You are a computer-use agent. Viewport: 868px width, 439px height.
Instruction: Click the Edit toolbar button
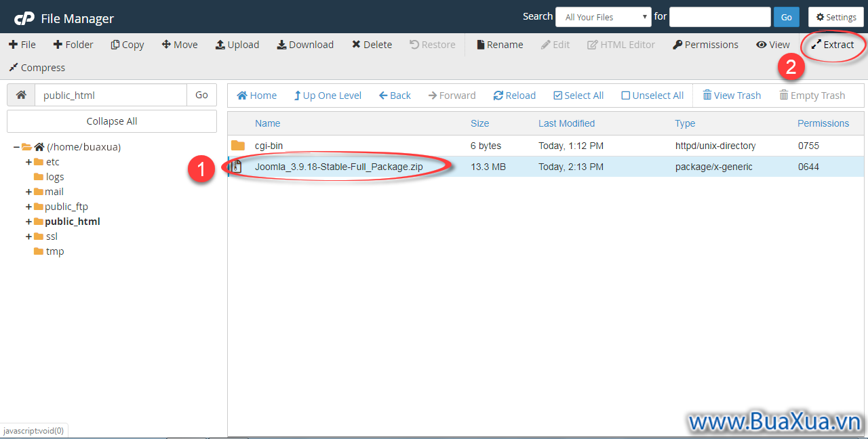[x=555, y=45]
